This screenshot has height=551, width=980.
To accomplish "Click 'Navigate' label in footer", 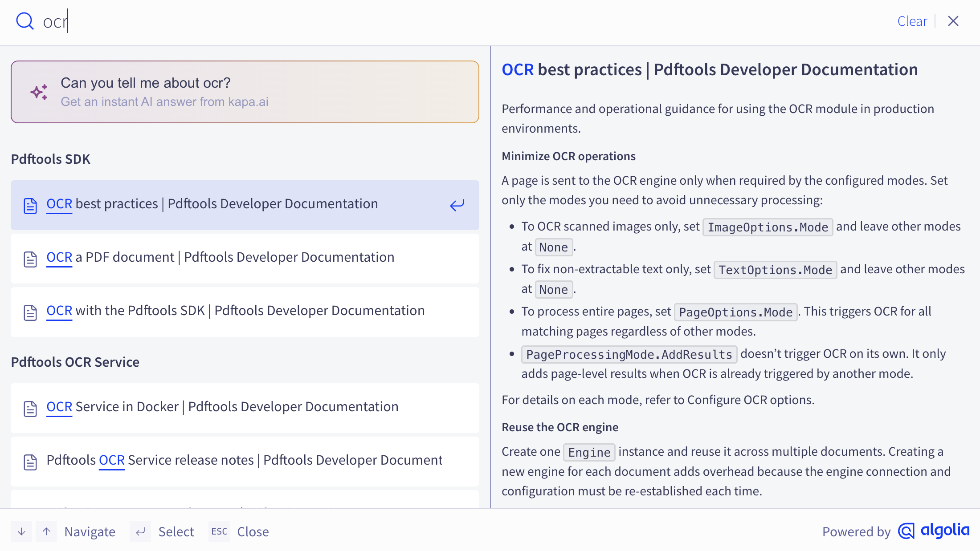I will tap(90, 531).
